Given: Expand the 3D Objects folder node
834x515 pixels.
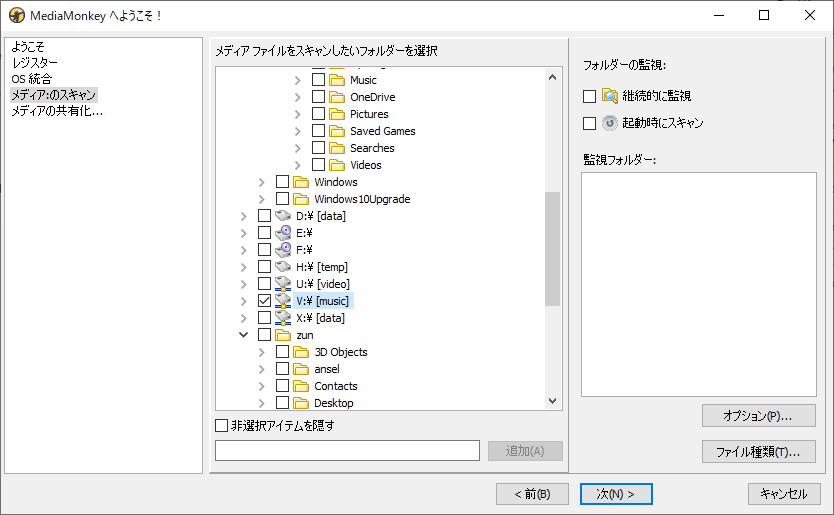Looking at the screenshot, I should click(x=262, y=353).
